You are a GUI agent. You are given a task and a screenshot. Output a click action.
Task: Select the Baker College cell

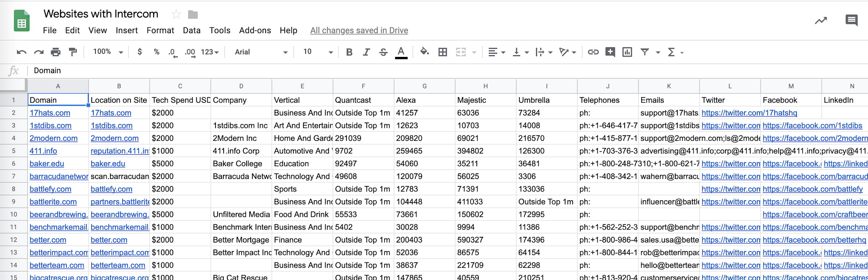241,163
